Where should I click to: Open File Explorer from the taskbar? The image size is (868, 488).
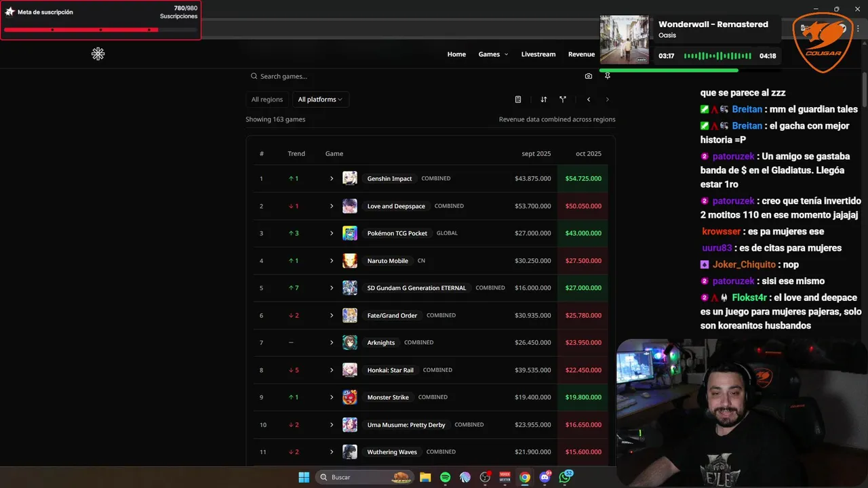point(425,477)
